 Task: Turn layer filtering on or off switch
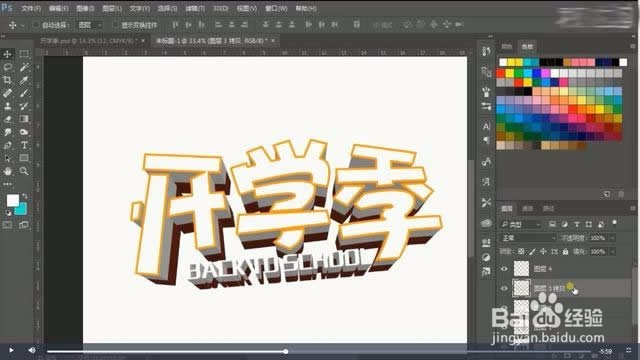tap(614, 223)
